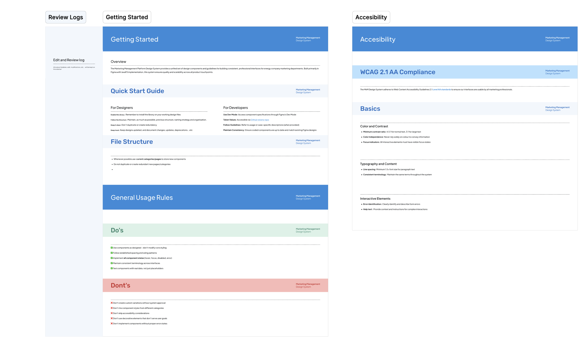Image resolution: width=588 pixels, height=364 pixels.
Task: Click red X beside 'Don't mix component styles'
Action: click(112, 308)
